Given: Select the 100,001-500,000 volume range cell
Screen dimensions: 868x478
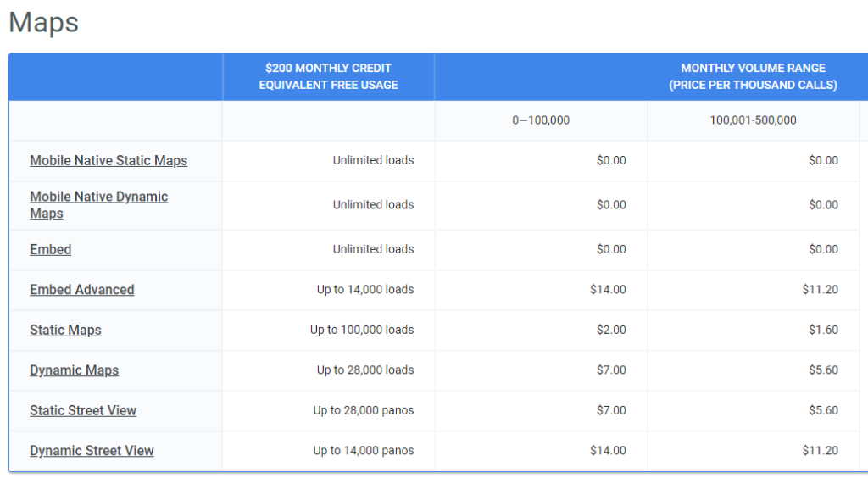Looking at the screenshot, I should pos(753,120).
